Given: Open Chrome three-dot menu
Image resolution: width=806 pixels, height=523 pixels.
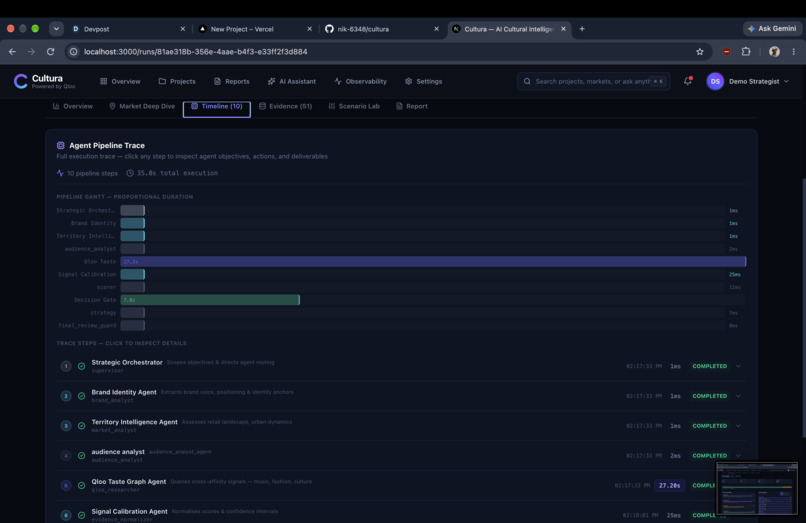Looking at the screenshot, I should pos(794,51).
